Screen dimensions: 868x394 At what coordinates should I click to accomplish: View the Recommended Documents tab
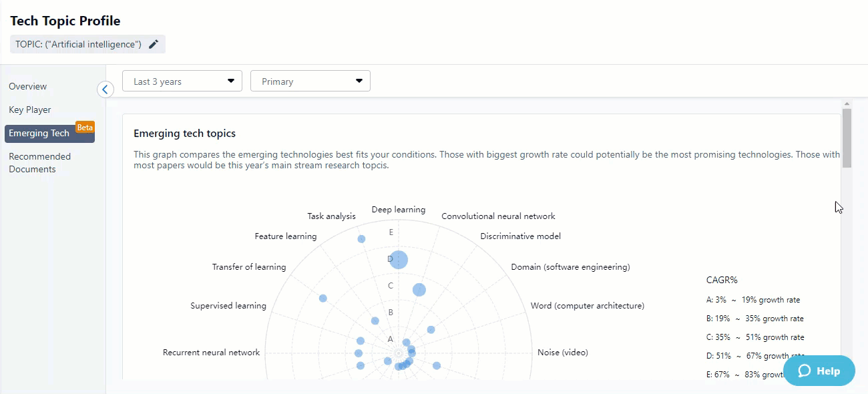tap(40, 162)
